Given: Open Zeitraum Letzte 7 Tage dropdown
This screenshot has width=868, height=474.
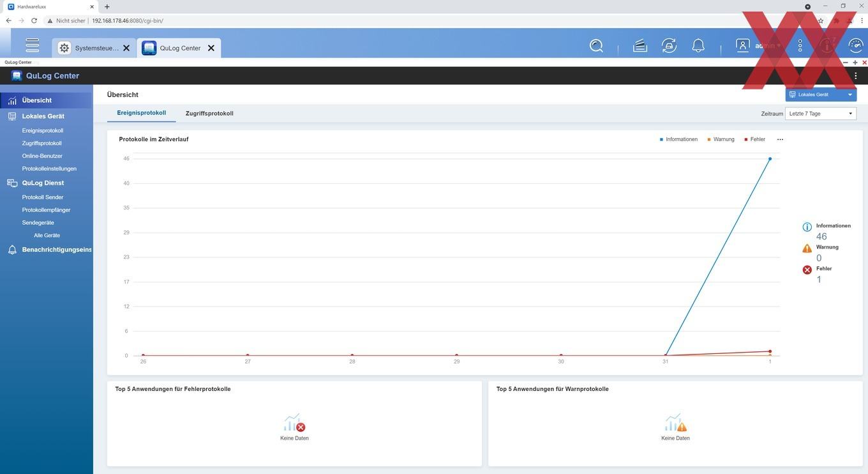Looking at the screenshot, I should pyautogui.click(x=821, y=114).
